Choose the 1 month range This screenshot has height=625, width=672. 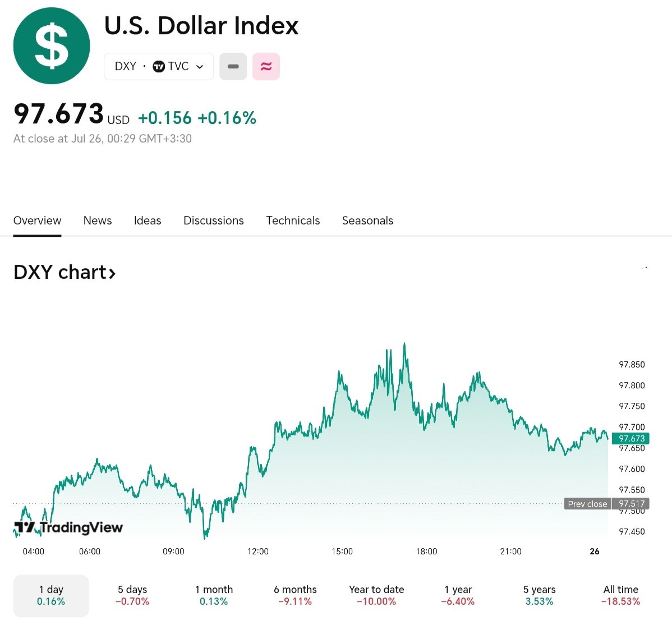tap(214, 595)
